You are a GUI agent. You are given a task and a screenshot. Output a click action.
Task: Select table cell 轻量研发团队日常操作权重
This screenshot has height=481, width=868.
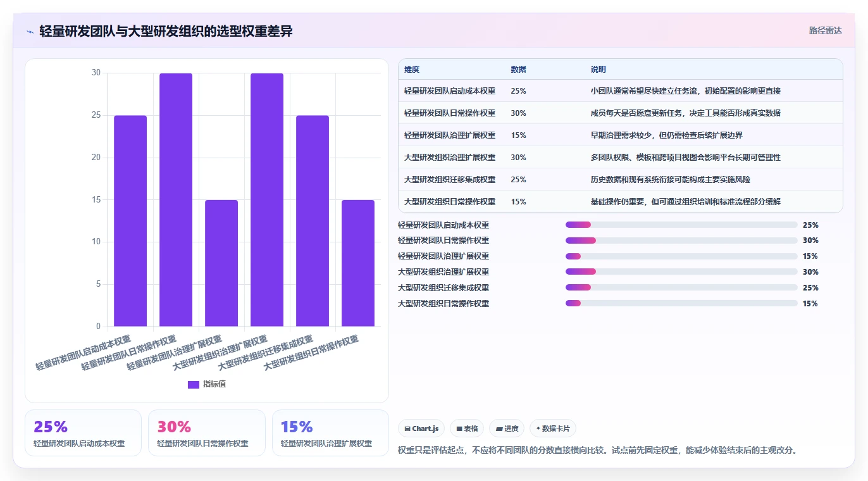(450, 113)
